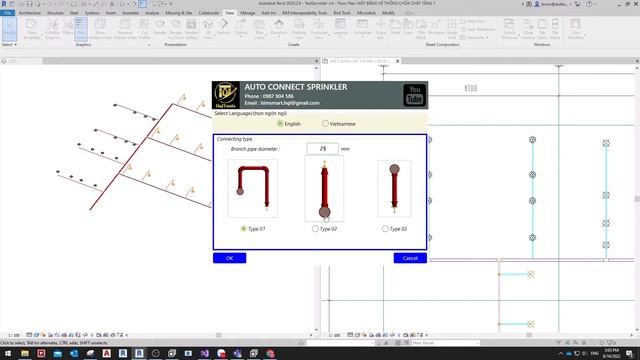The image size is (640, 360).
Task: Click the Sheet ribbon icon
Action: 395,27
